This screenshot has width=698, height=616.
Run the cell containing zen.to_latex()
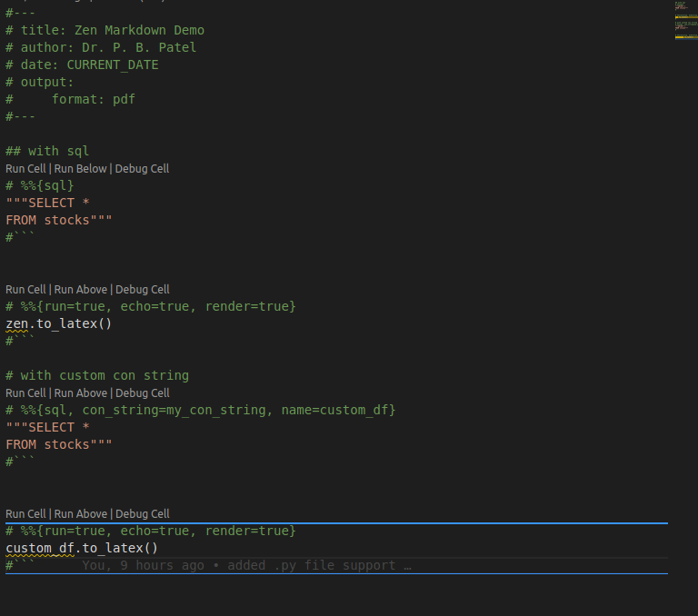[x=25, y=289]
